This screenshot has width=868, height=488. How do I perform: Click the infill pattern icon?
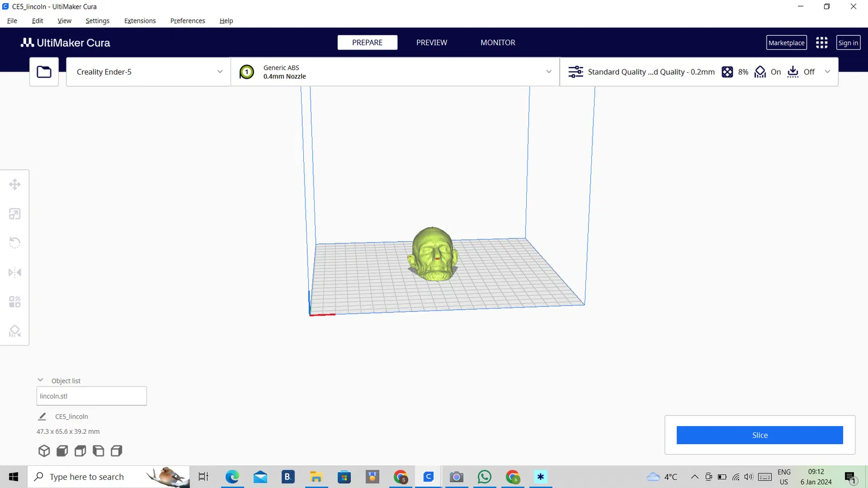click(727, 72)
